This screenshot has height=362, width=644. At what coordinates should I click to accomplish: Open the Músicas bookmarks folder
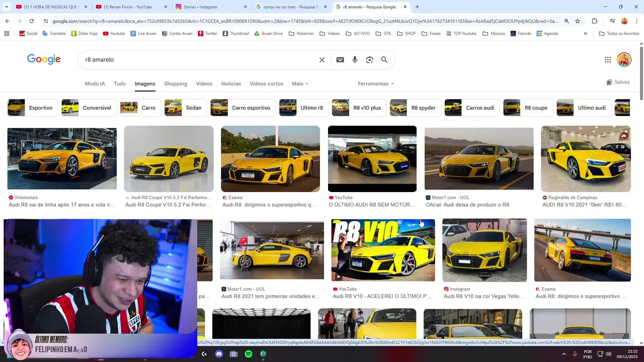[x=494, y=34]
